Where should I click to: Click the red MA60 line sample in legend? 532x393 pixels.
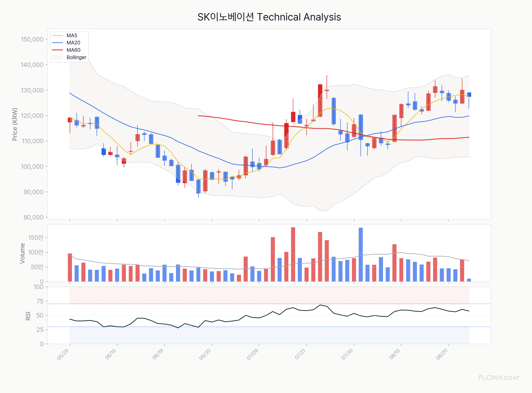click(x=58, y=50)
